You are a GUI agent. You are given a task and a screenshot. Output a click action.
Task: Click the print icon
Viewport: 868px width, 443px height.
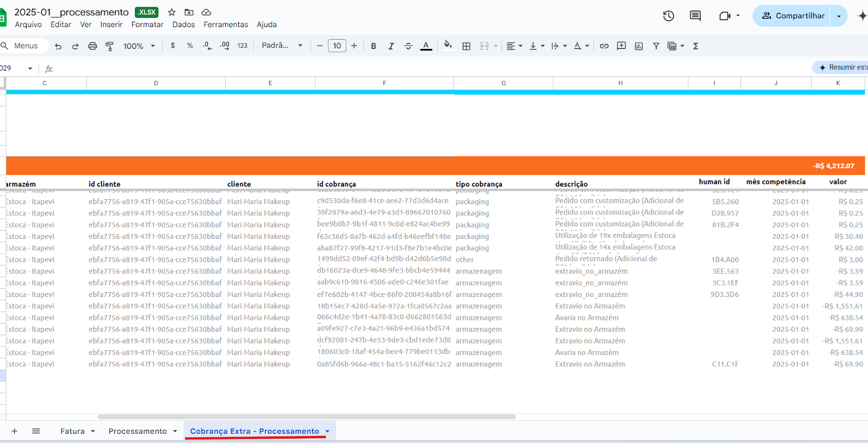(x=92, y=46)
